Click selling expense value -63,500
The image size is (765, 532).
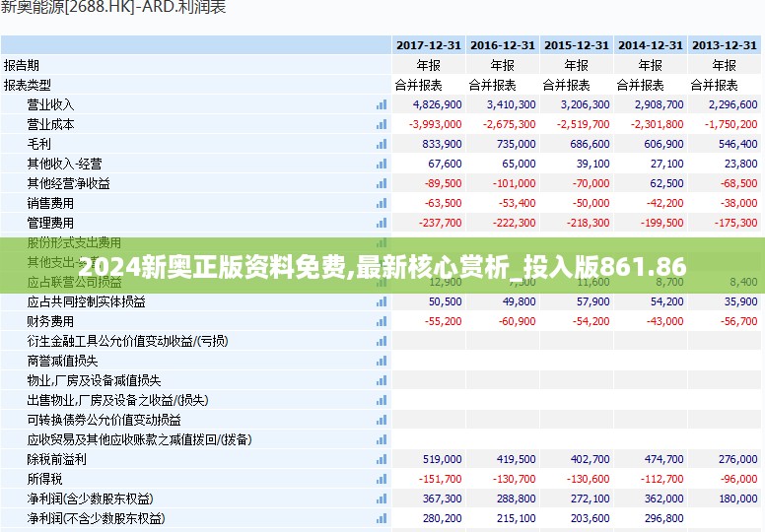pos(443,203)
